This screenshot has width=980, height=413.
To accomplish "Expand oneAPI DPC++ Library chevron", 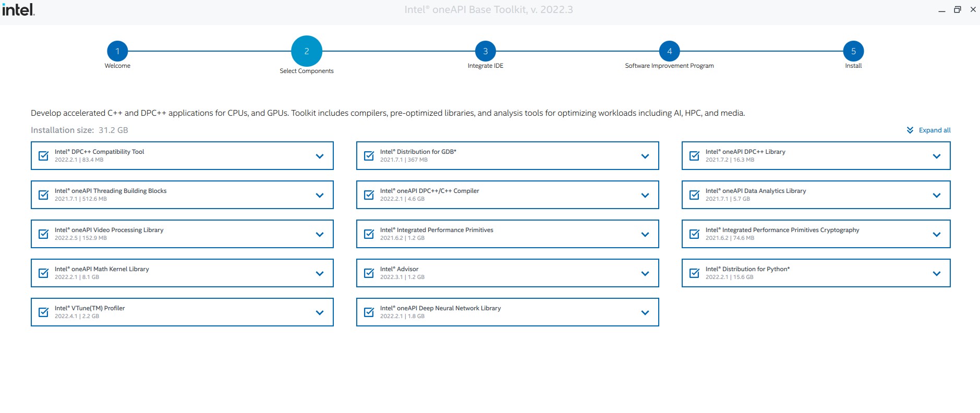I will pos(937,156).
